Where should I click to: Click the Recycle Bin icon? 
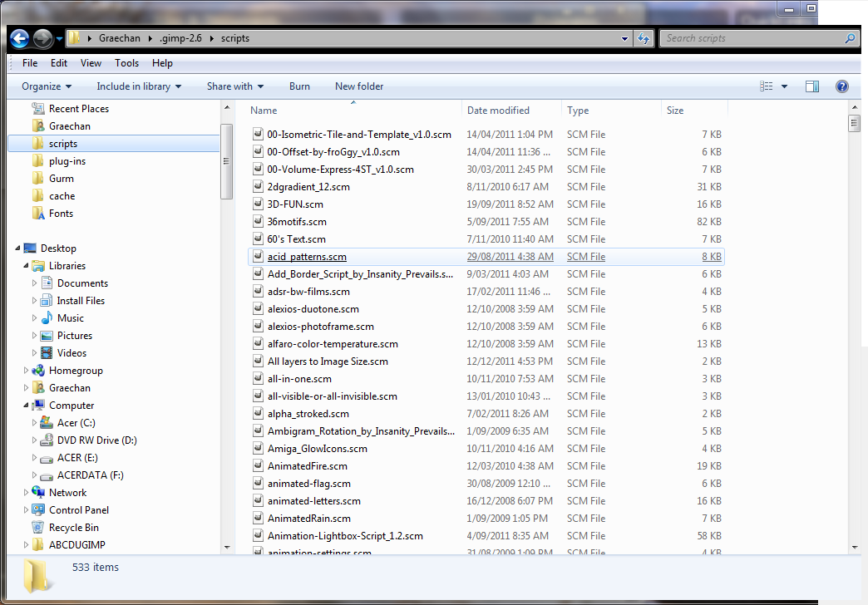click(38, 527)
